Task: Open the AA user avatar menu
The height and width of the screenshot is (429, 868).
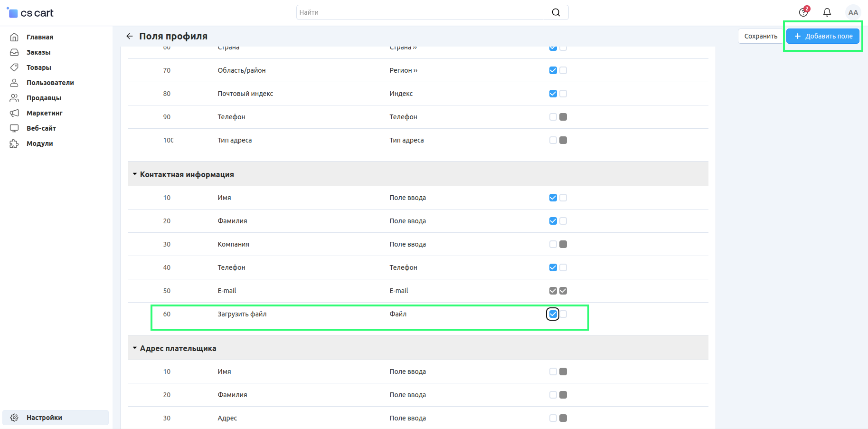Action: [x=853, y=12]
